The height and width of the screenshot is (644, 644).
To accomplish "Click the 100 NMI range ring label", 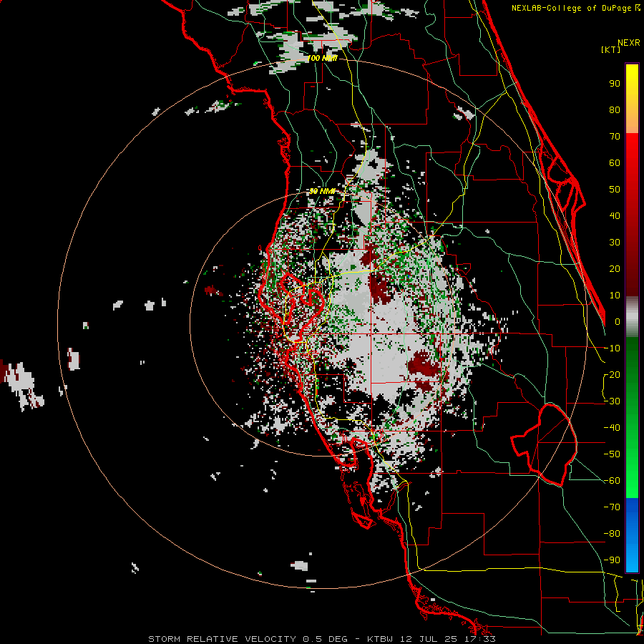I will pyautogui.click(x=323, y=59).
